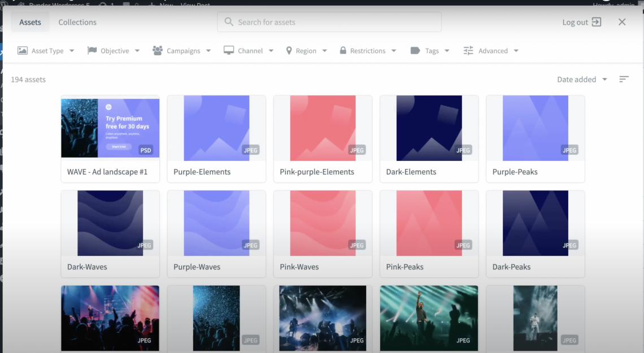Viewport: 644px width, 353px height.
Task: Toggle the sort order icon beside Date added
Action: [624, 79]
